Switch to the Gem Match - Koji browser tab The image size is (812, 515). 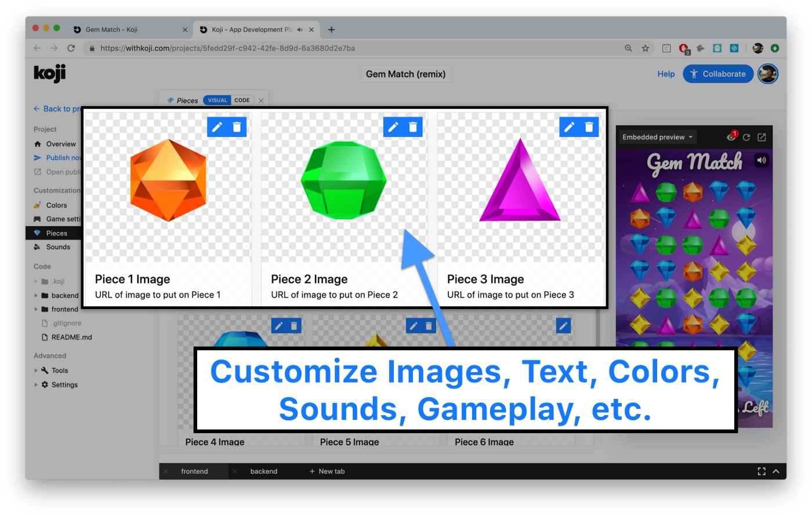point(129,30)
